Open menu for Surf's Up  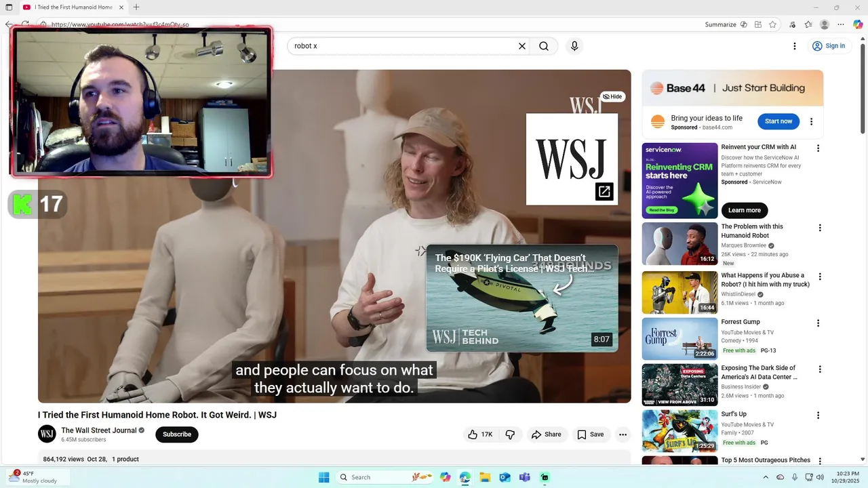tap(818, 415)
